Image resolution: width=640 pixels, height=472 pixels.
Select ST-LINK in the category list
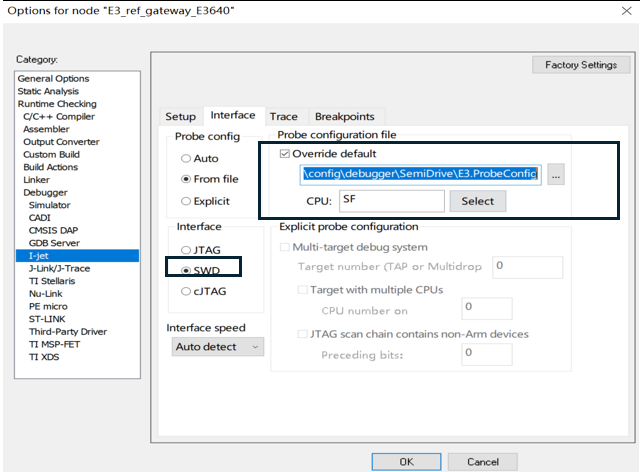(48, 319)
